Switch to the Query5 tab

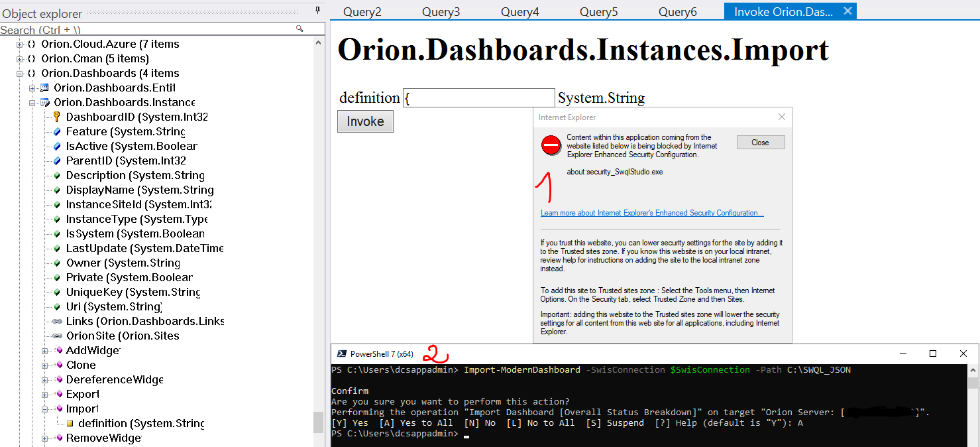(598, 12)
